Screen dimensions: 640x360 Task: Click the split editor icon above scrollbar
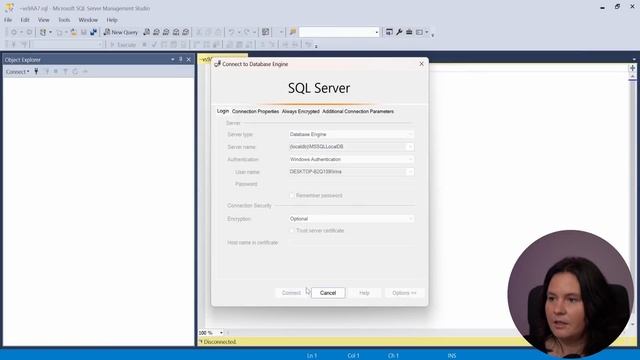633,68
